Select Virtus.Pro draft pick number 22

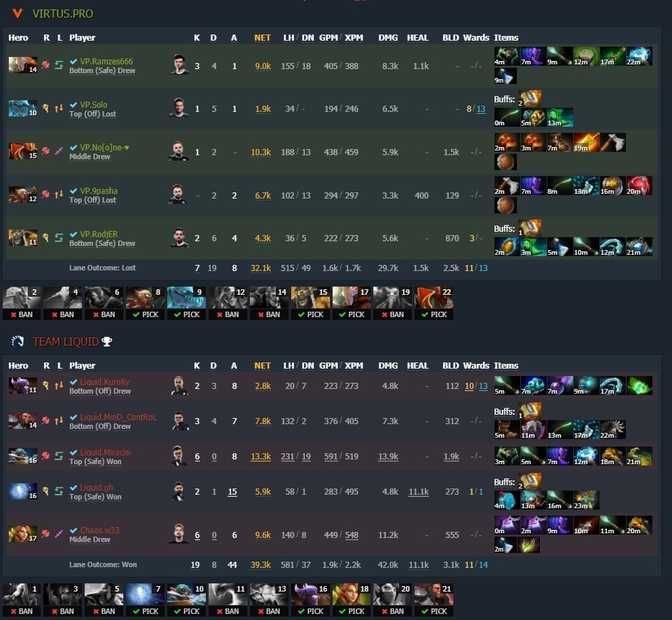coord(434,303)
